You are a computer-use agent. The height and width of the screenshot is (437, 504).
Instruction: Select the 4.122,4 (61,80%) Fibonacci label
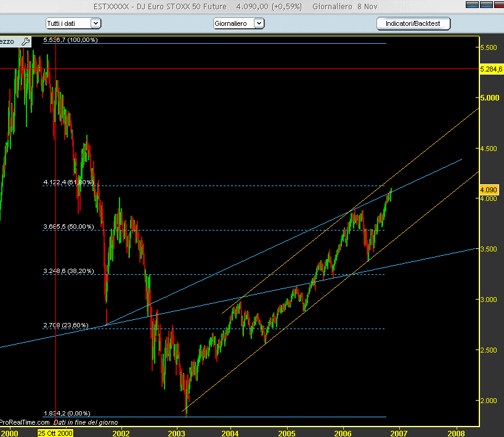(68, 182)
